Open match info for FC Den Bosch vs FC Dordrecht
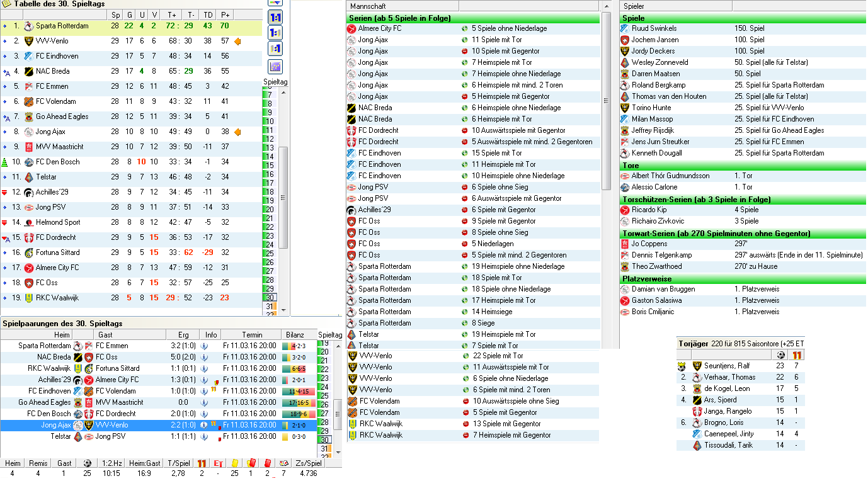868x481 pixels. click(204, 414)
